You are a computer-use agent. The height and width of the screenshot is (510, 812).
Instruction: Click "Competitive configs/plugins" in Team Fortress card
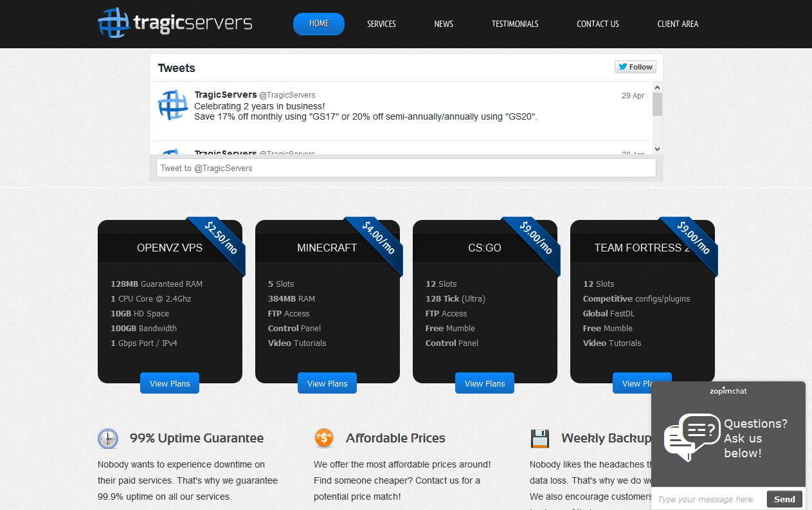[x=636, y=298]
